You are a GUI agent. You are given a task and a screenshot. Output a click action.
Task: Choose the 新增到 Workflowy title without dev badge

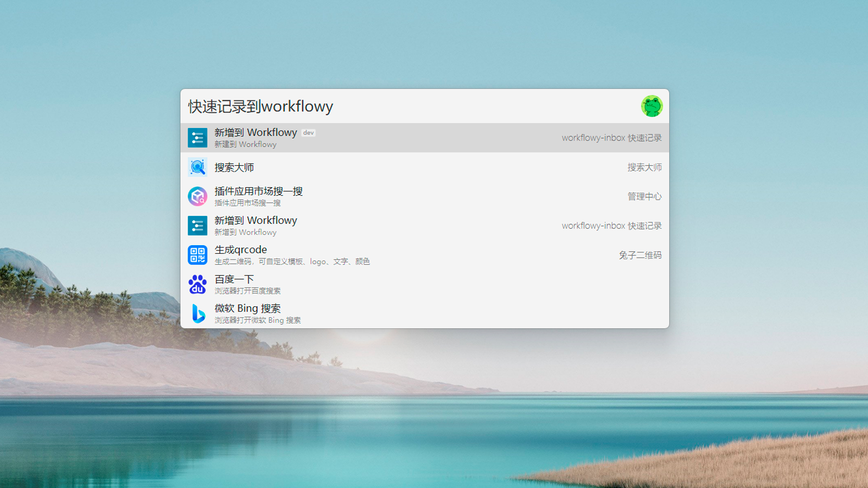pyautogui.click(x=256, y=221)
